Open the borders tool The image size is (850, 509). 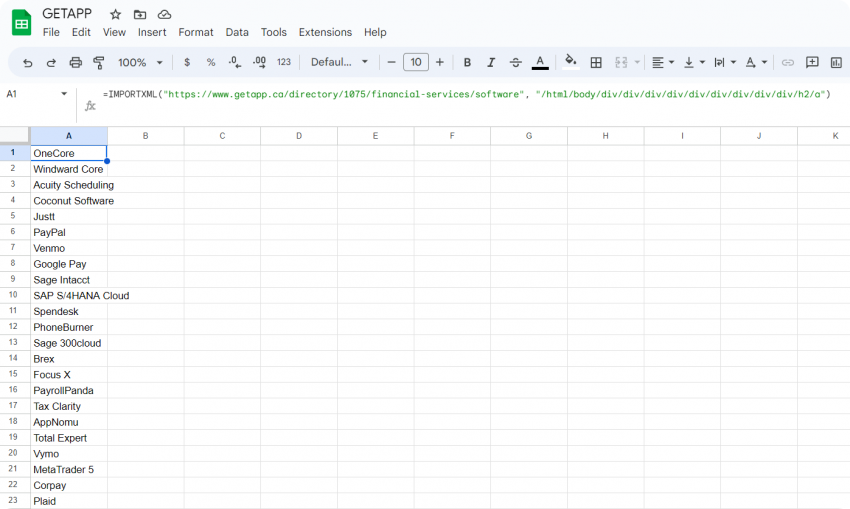point(596,62)
